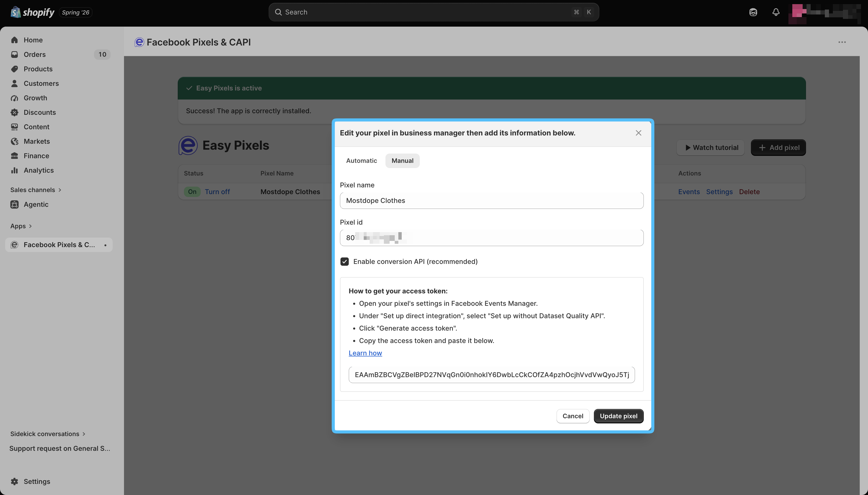Open Orders in the sidebar
This screenshot has width=868, height=495.
tap(35, 54)
